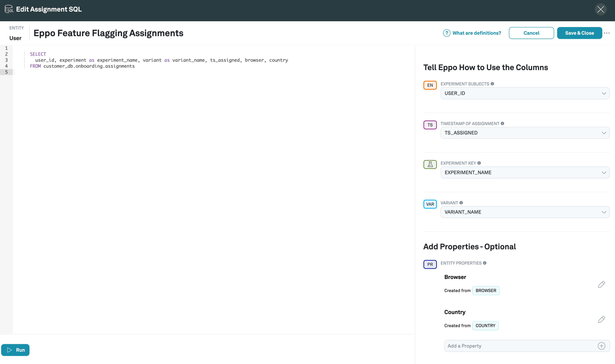615x364 pixels.
Task: Click the info icon beside Variant label
Action: click(x=461, y=203)
